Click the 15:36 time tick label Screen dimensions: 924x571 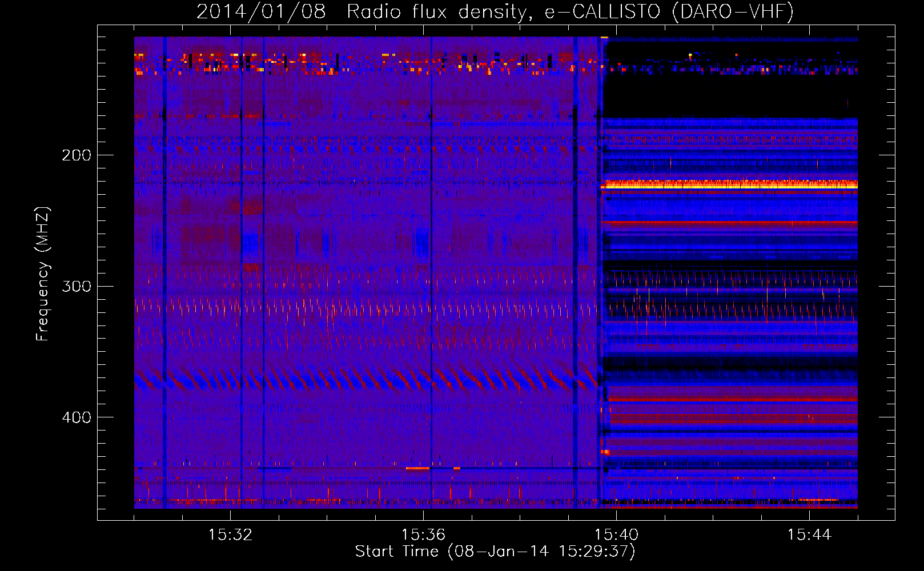tap(423, 535)
